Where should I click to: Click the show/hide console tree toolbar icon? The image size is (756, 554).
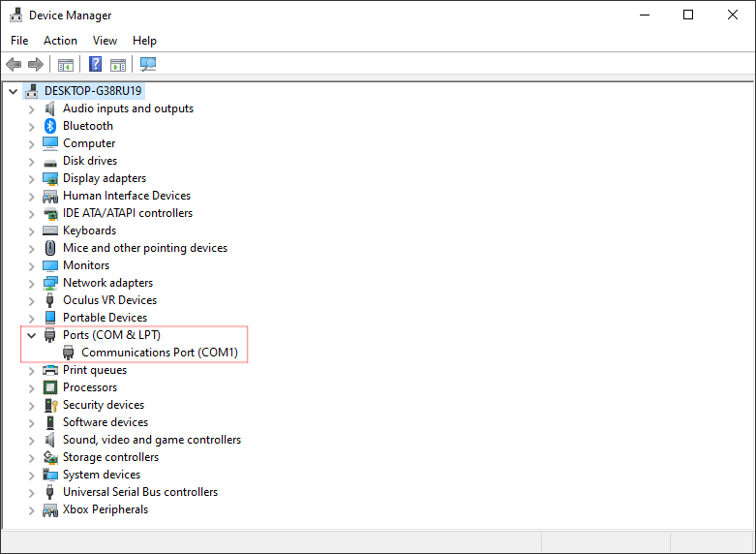pyautogui.click(x=66, y=65)
